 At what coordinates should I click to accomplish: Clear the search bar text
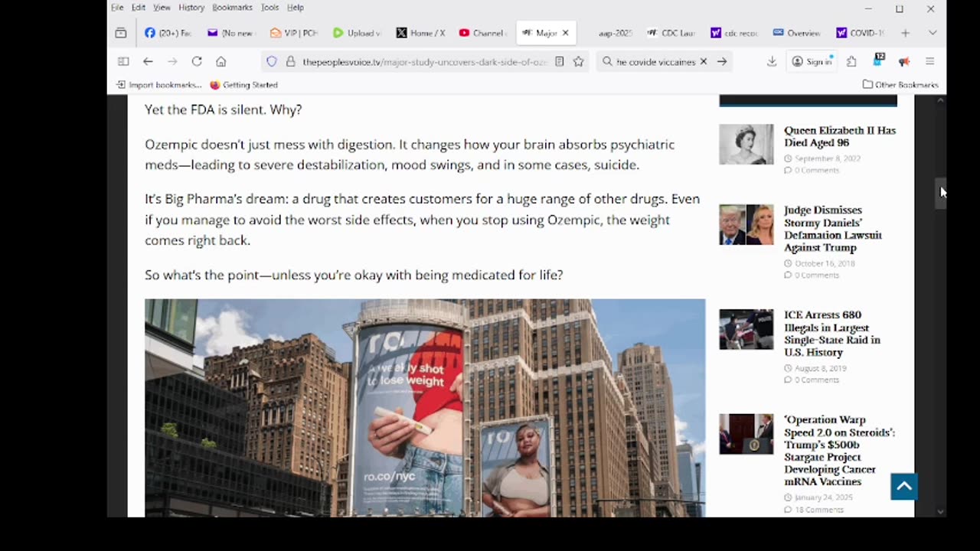[704, 61]
